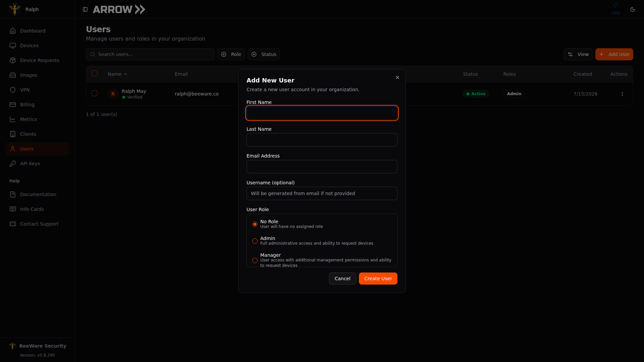Click the search magnifier icon
The image size is (644, 362).
[x=93, y=54]
